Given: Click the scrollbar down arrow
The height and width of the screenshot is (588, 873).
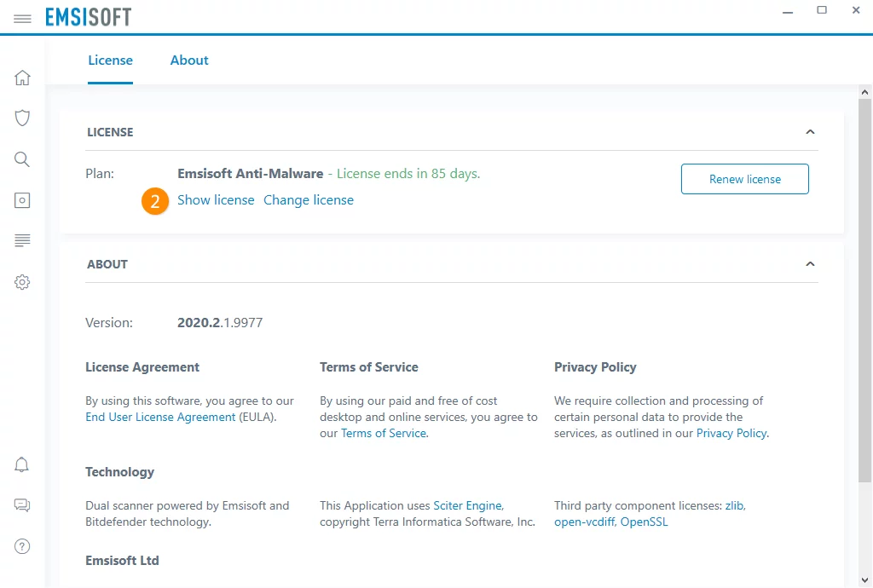Looking at the screenshot, I should (864, 580).
